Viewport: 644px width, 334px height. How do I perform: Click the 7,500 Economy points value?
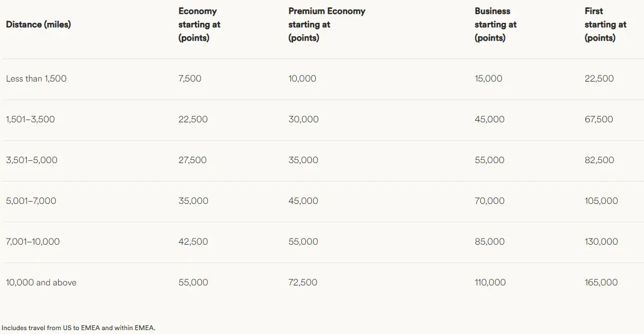pyautogui.click(x=190, y=79)
